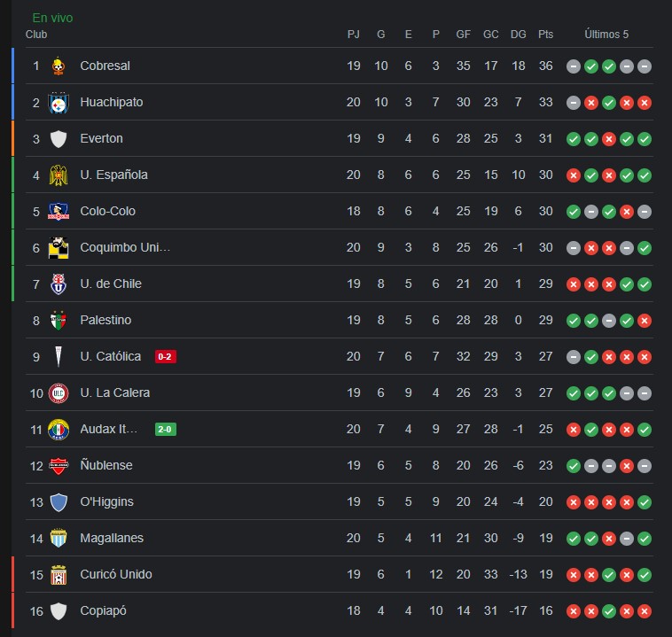This screenshot has height=637, width=672.
Task: Click the Magallanes club crest
Action: coord(59,539)
